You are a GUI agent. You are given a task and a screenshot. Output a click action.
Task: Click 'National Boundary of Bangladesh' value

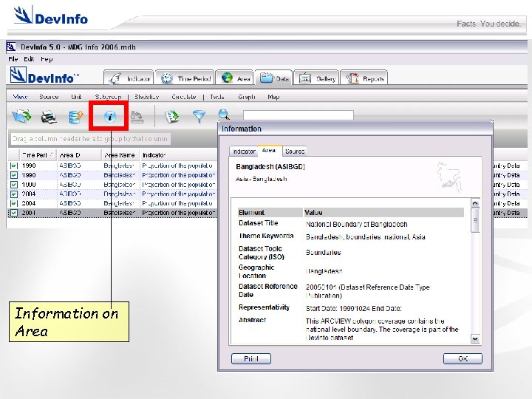(x=357, y=225)
